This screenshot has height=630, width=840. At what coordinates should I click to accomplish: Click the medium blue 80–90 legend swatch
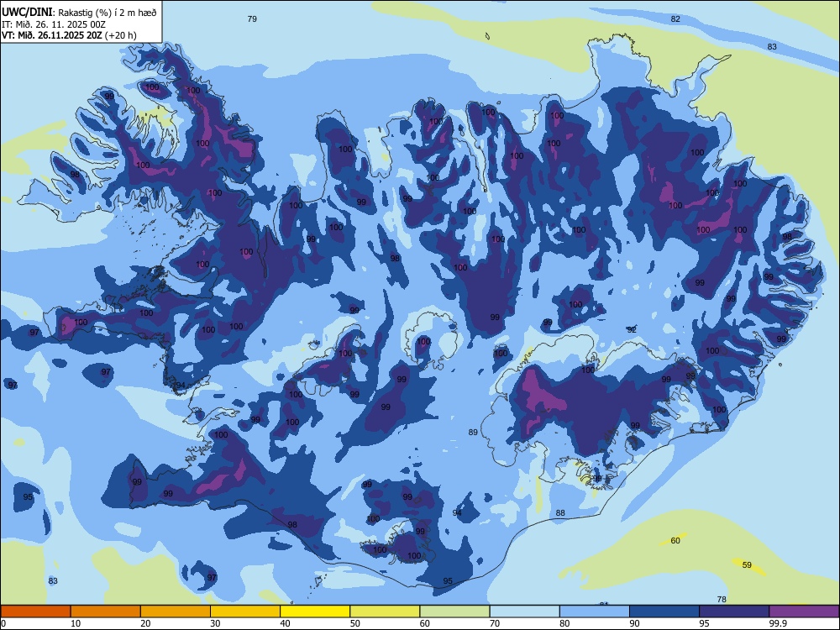pos(595,612)
